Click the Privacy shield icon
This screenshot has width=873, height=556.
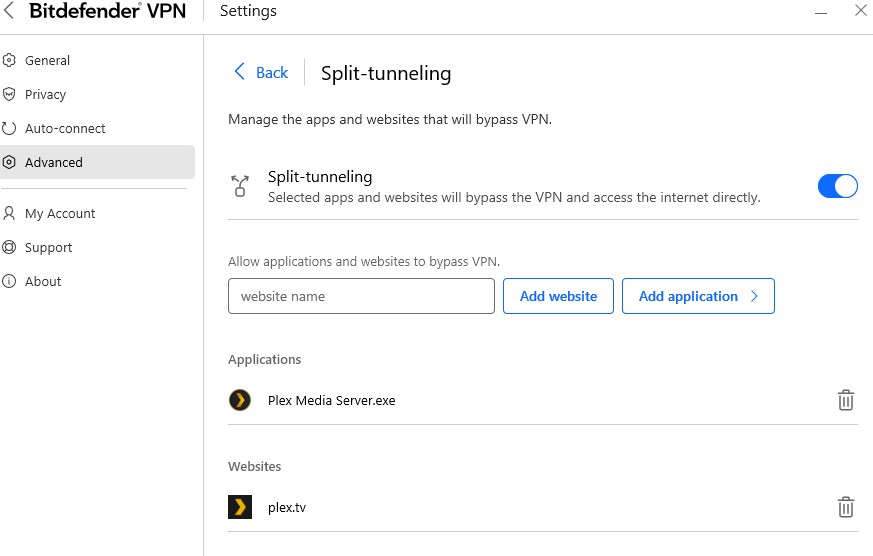tap(9, 94)
